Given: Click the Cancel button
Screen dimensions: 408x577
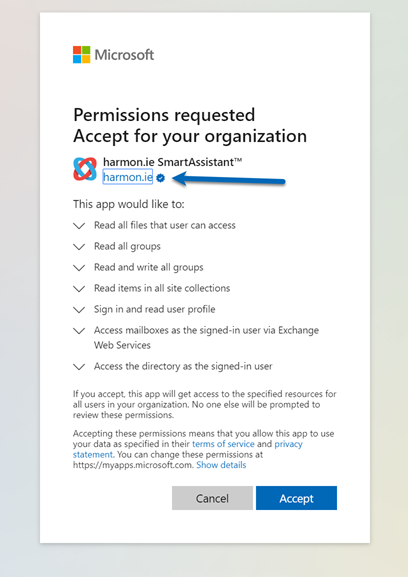Looking at the screenshot, I should [x=212, y=498].
